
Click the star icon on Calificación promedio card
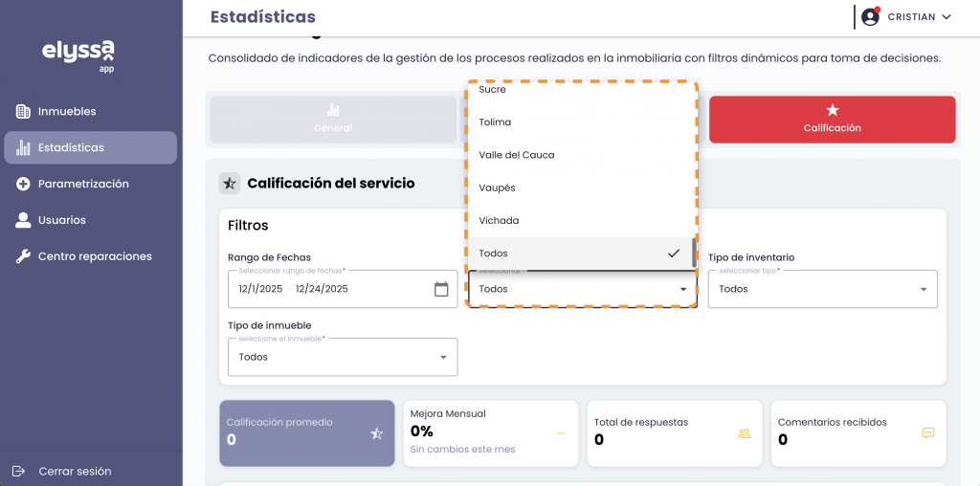[x=377, y=433]
